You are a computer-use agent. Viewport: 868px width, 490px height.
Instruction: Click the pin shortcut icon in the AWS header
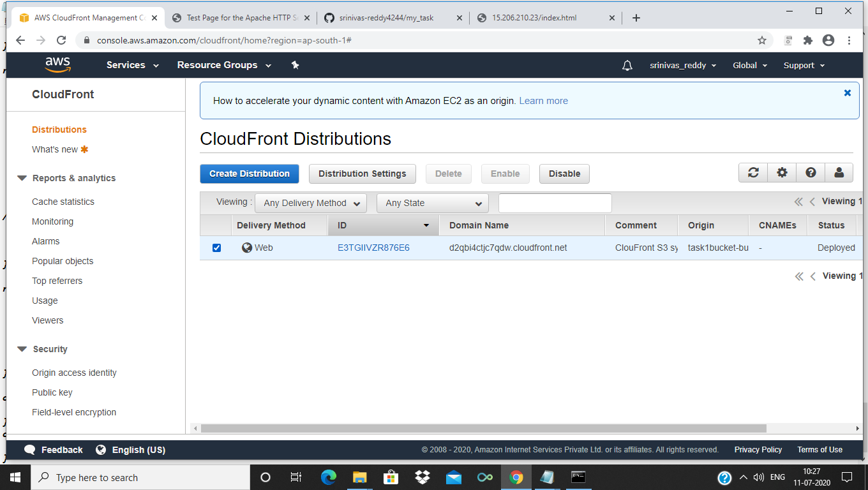pos(295,65)
